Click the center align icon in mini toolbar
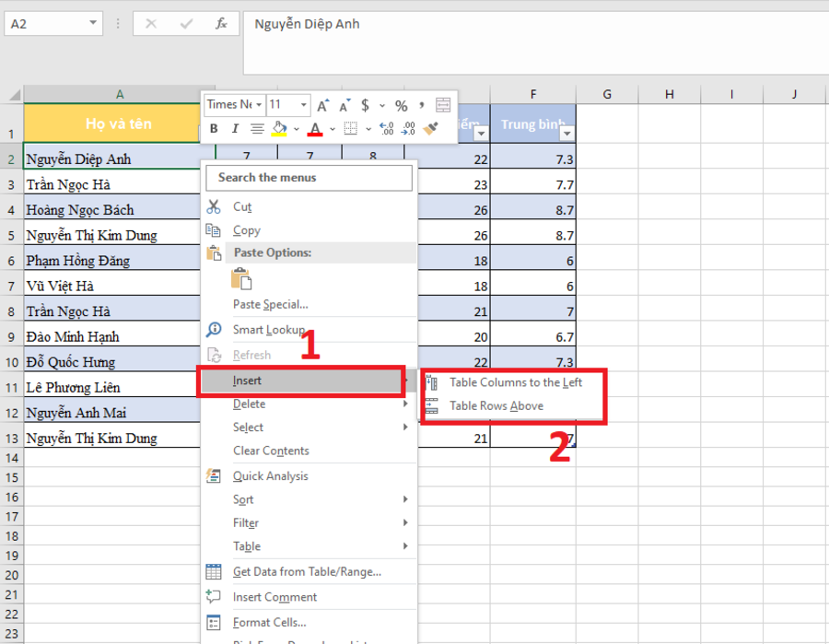Image resolution: width=829 pixels, height=644 pixels. tap(257, 128)
